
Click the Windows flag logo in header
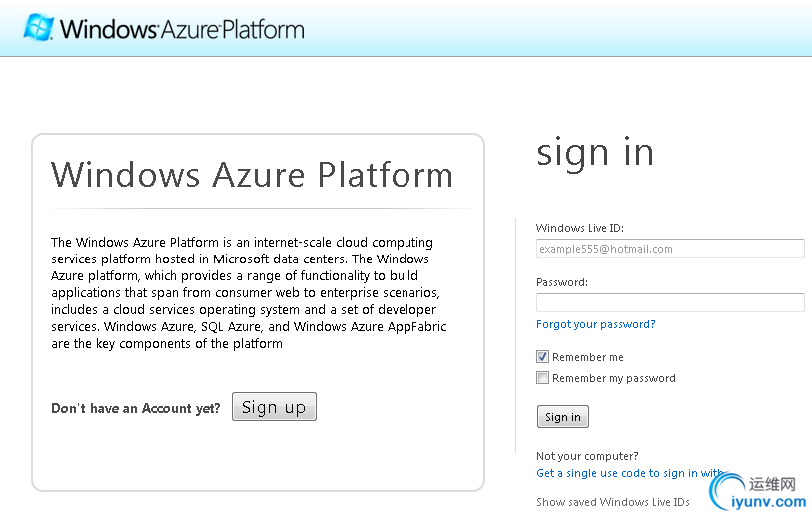(38, 27)
